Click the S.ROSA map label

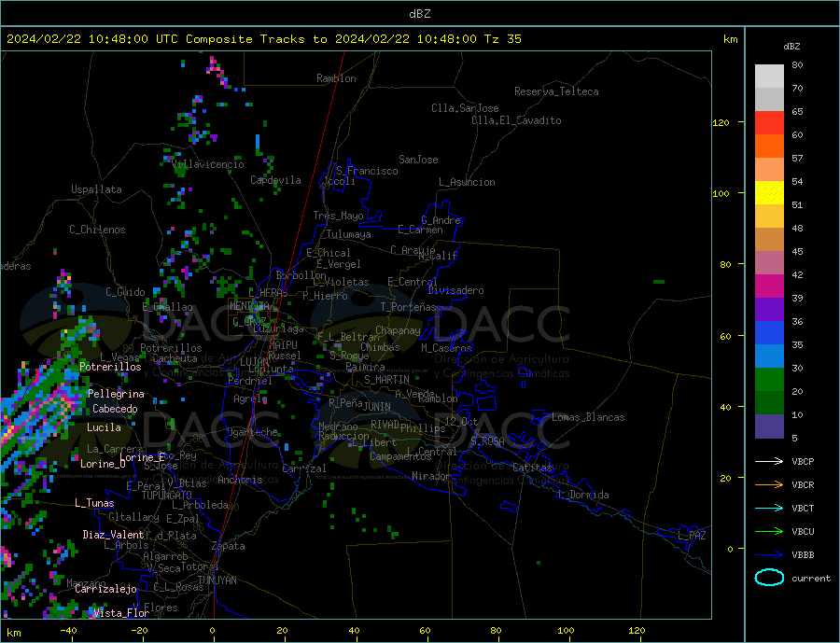(487, 441)
